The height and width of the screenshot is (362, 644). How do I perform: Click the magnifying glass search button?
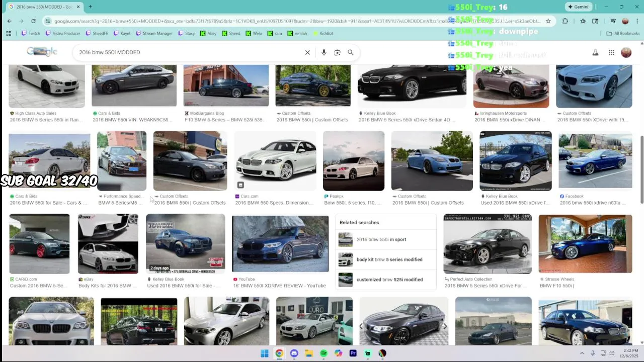(351, 52)
